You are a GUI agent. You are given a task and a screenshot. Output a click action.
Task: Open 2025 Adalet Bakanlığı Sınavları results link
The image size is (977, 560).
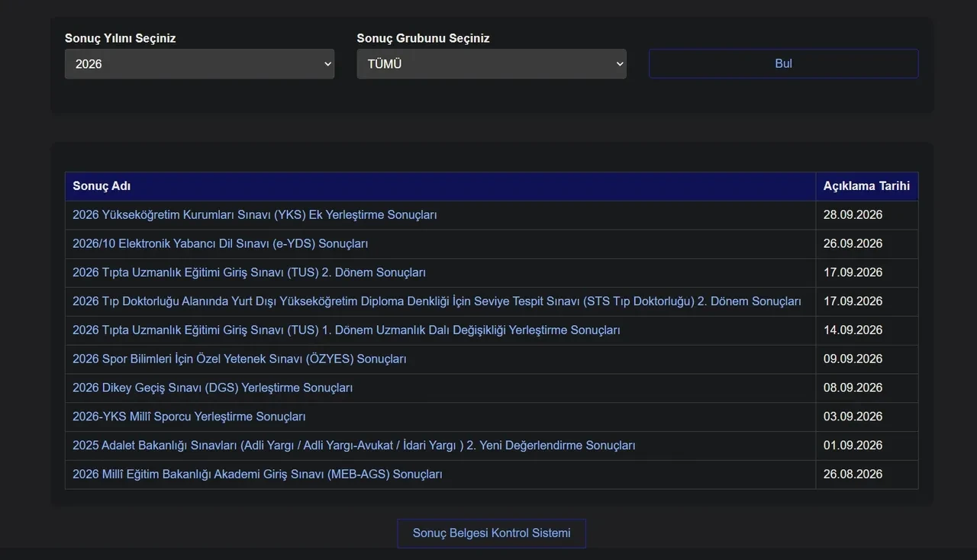(x=354, y=446)
